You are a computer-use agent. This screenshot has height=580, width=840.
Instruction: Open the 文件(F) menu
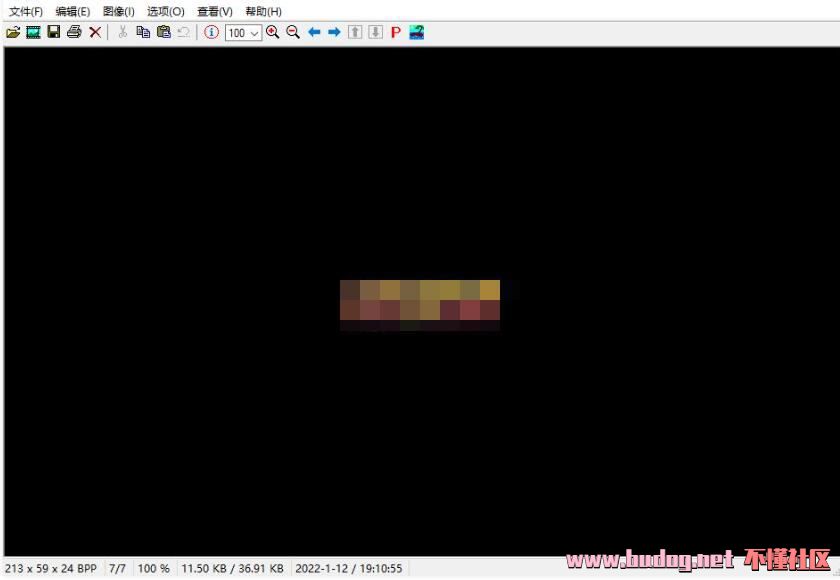pyautogui.click(x=26, y=11)
